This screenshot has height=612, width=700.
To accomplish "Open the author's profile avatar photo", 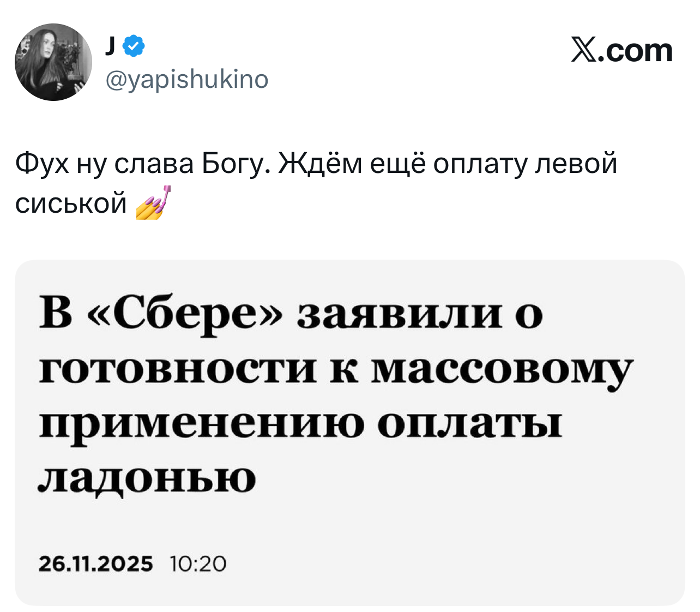I will [53, 62].
